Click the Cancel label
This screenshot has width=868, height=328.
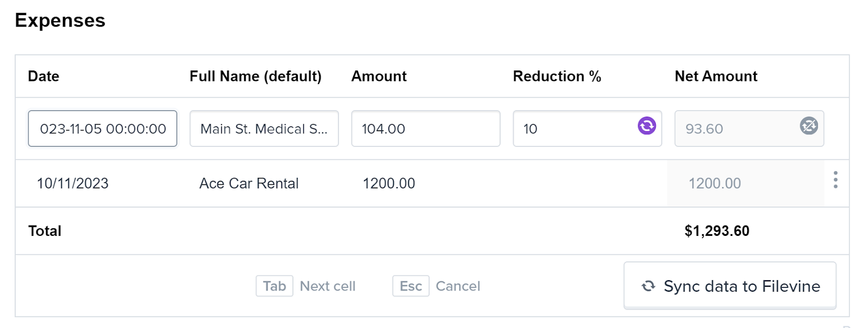coord(458,286)
